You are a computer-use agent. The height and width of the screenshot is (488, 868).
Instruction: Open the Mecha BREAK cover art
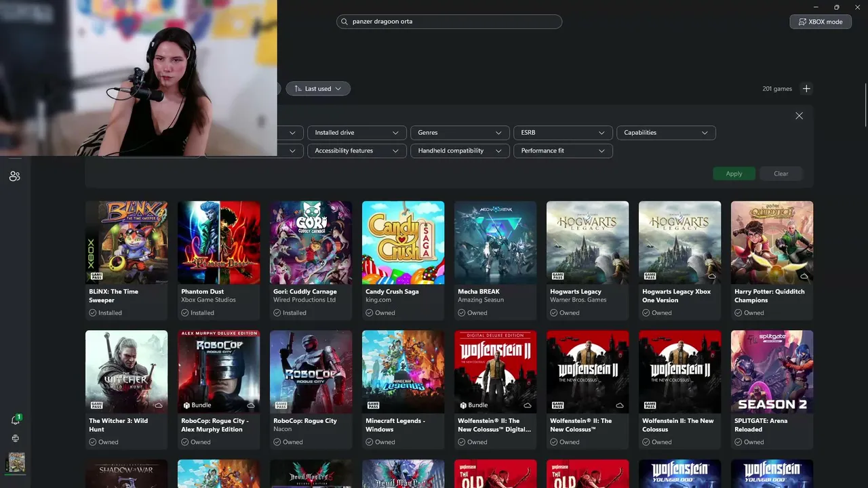(495, 243)
